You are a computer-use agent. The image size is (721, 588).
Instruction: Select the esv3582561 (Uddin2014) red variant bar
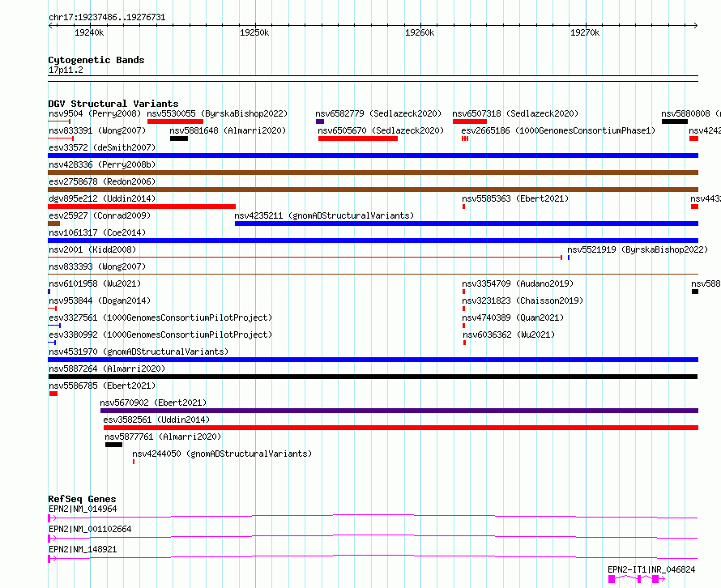[401, 428]
